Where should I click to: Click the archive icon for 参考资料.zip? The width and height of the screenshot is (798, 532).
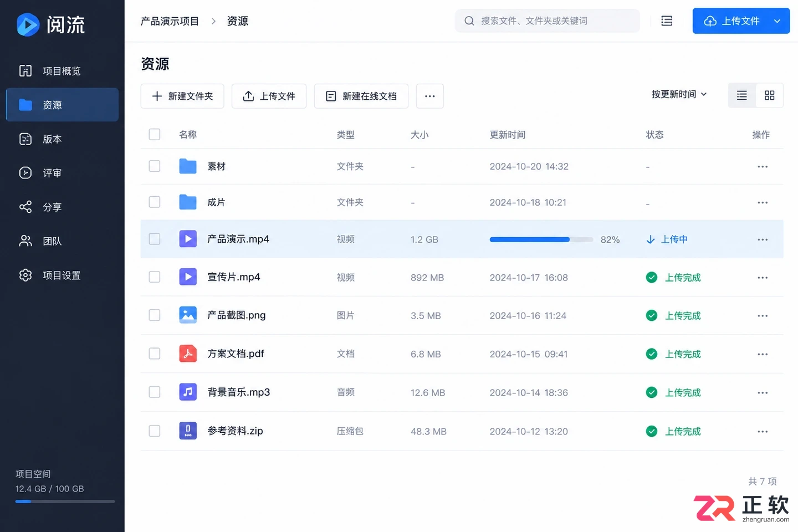tap(188, 431)
